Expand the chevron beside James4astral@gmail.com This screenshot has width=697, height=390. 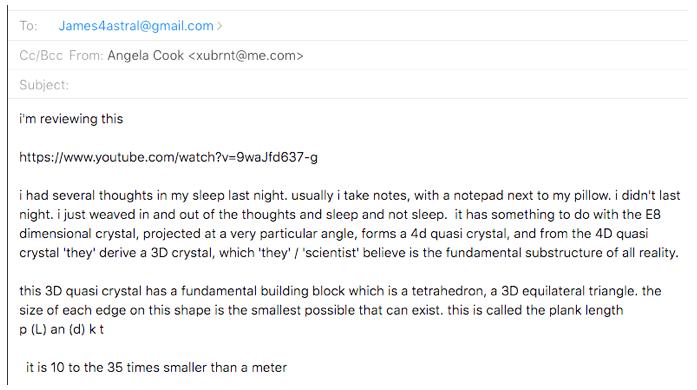(219, 26)
